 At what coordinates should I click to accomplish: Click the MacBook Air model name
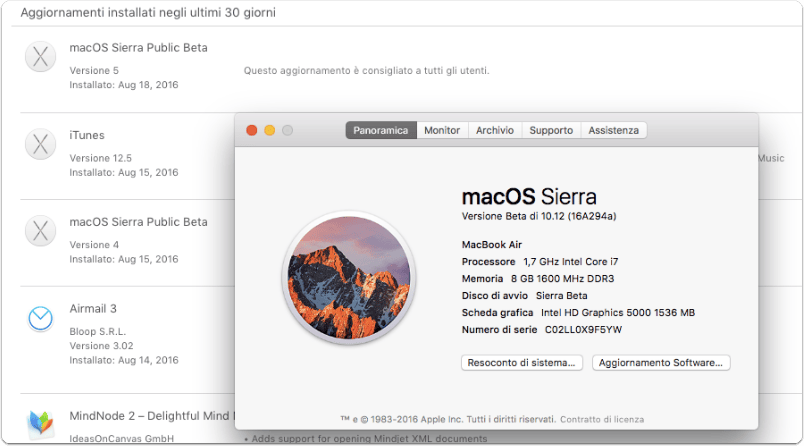pyautogui.click(x=492, y=245)
